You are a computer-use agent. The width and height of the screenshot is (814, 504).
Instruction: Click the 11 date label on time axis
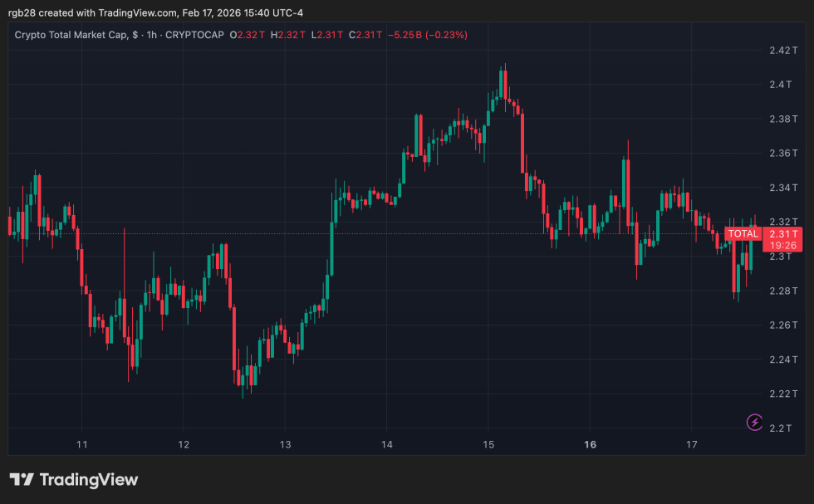click(81, 445)
